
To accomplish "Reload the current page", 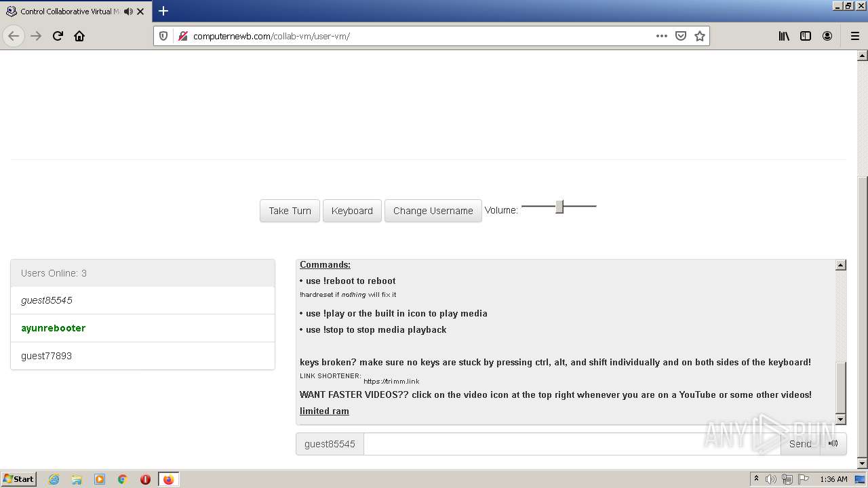I will [58, 36].
